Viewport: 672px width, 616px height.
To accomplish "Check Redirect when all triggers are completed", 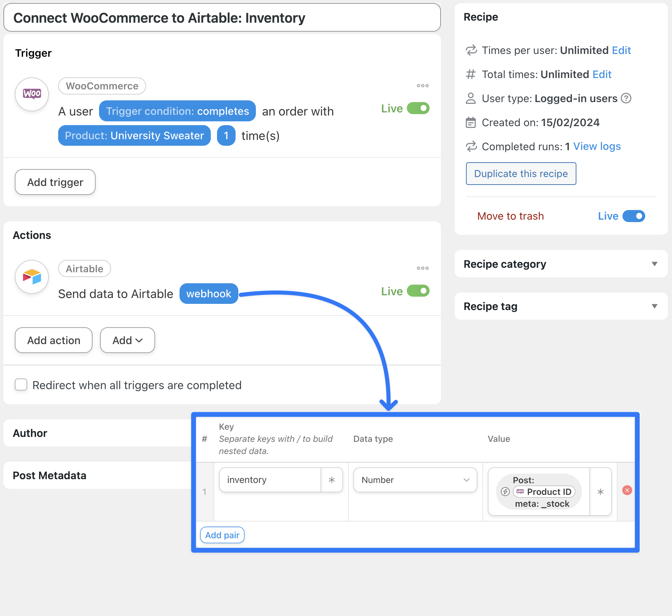I will 21,385.
